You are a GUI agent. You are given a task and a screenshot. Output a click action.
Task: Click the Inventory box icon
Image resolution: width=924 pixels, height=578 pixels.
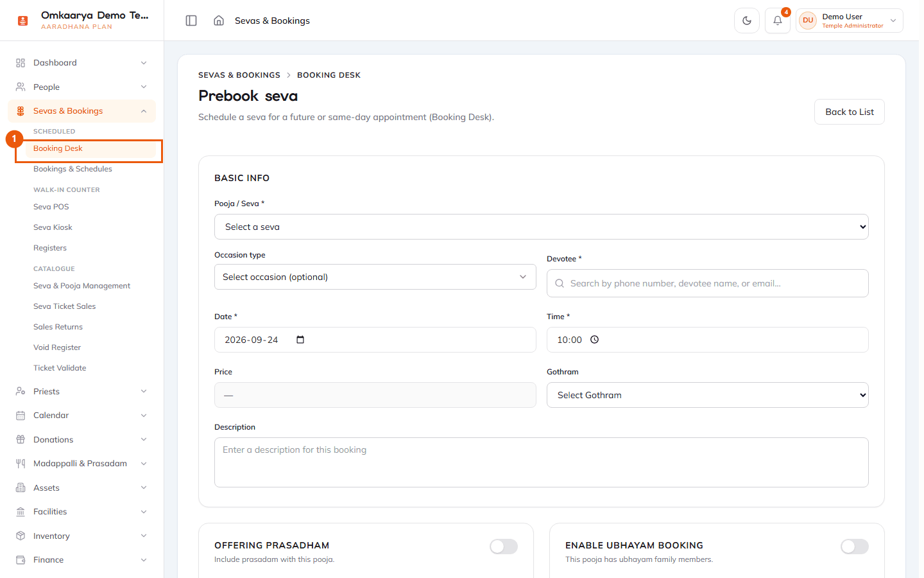tap(21, 536)
